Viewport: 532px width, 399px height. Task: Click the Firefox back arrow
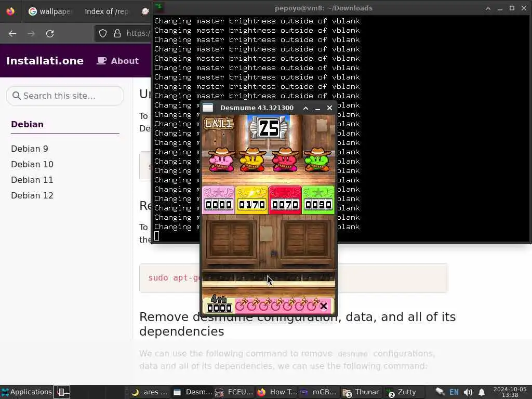coord(12,33)
